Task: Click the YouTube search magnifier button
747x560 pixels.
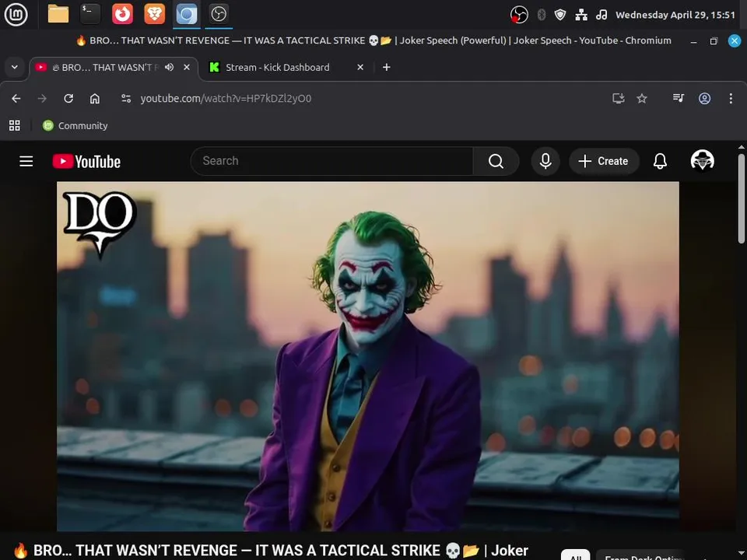Action: [496, 162]
